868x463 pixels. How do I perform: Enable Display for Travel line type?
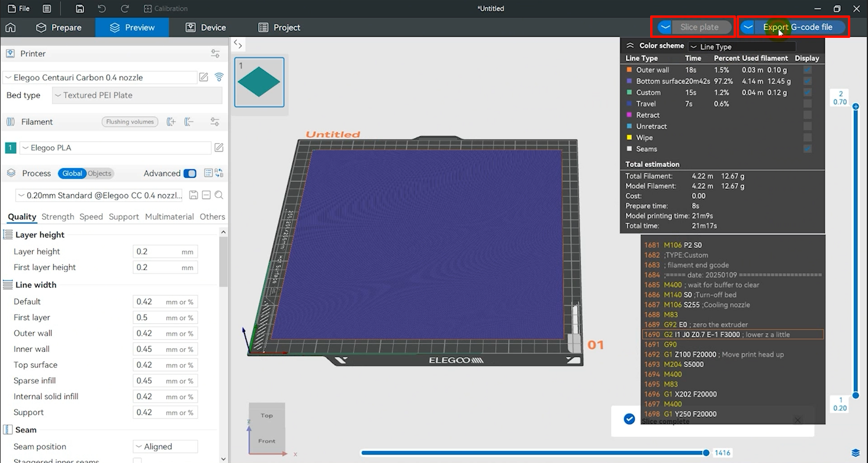[807, 104]
